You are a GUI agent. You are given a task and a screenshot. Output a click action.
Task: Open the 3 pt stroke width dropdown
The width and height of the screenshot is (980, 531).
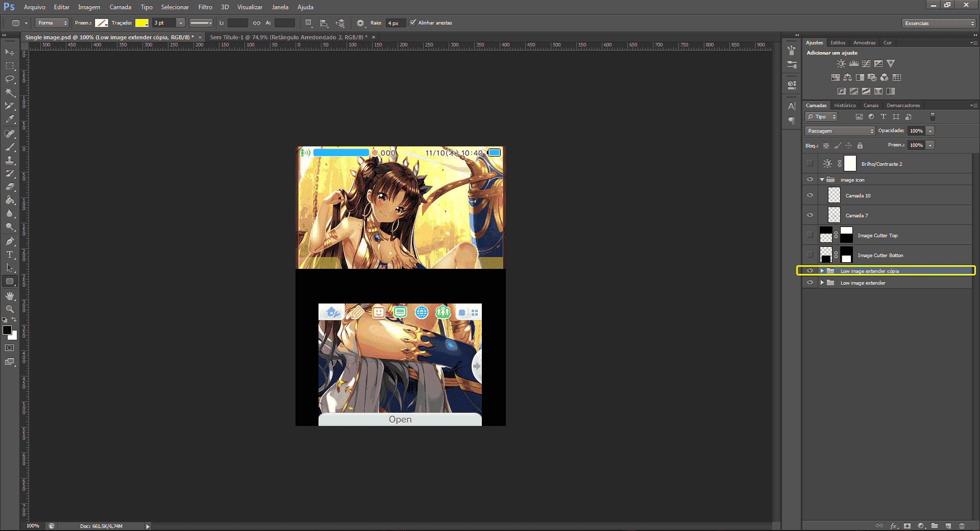[x=180, y=23]
